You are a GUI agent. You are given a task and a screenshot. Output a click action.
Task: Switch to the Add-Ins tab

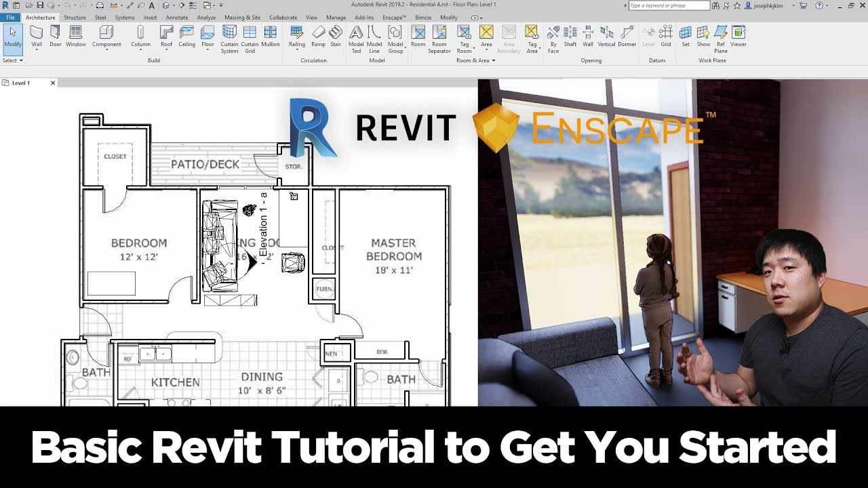coord(364,18)
